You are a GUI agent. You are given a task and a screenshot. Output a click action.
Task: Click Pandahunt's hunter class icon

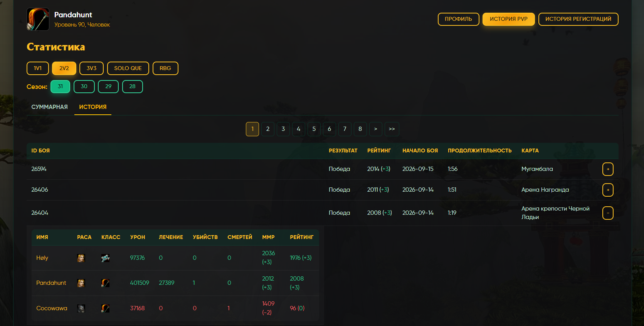[x=105, y=283]
